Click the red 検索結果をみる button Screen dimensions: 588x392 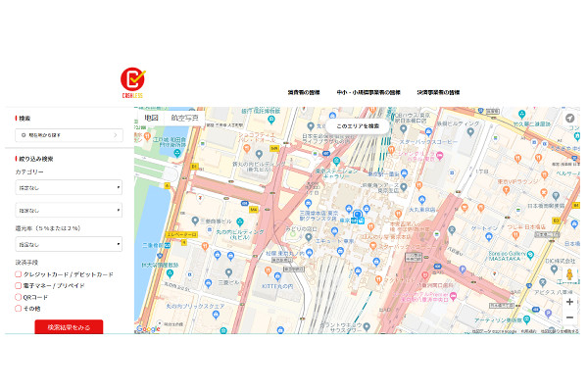(69, 327)
